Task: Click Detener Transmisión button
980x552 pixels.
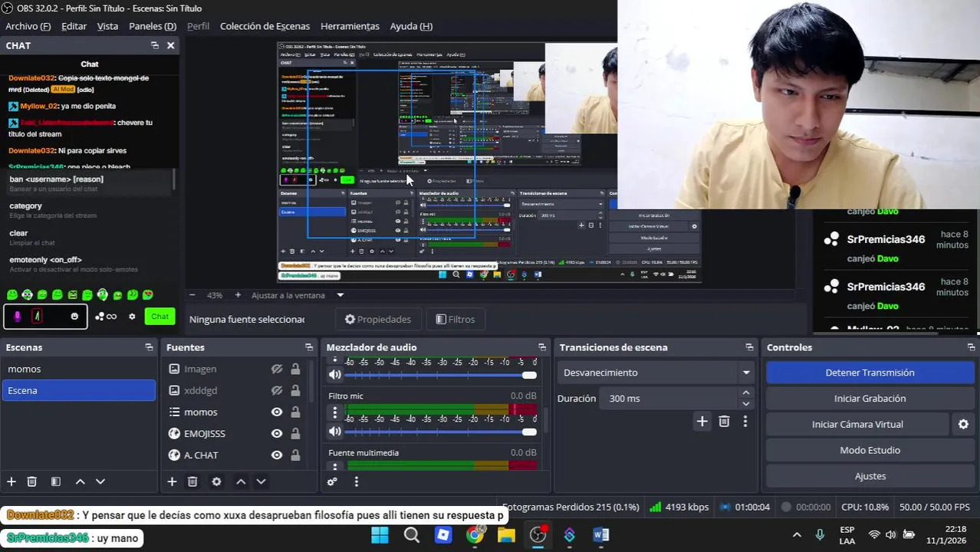Action: click(x=870, y=373)
